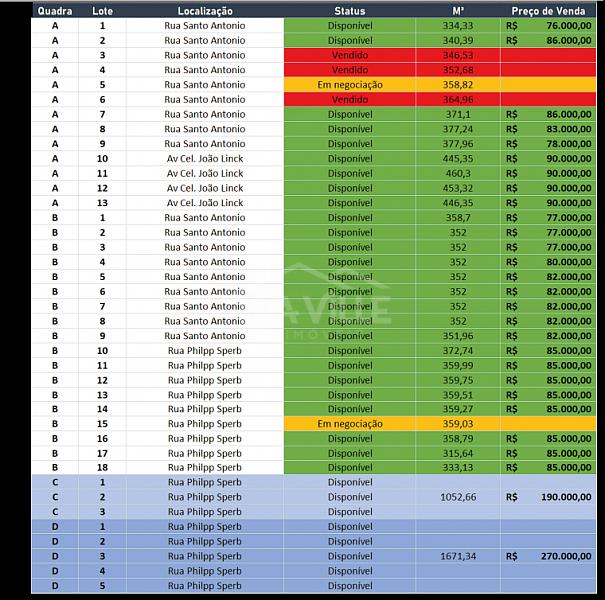Image resolution: width=605 pixels, height=600 pixels.
Task: Click the Lote column header
Action: 102,10
